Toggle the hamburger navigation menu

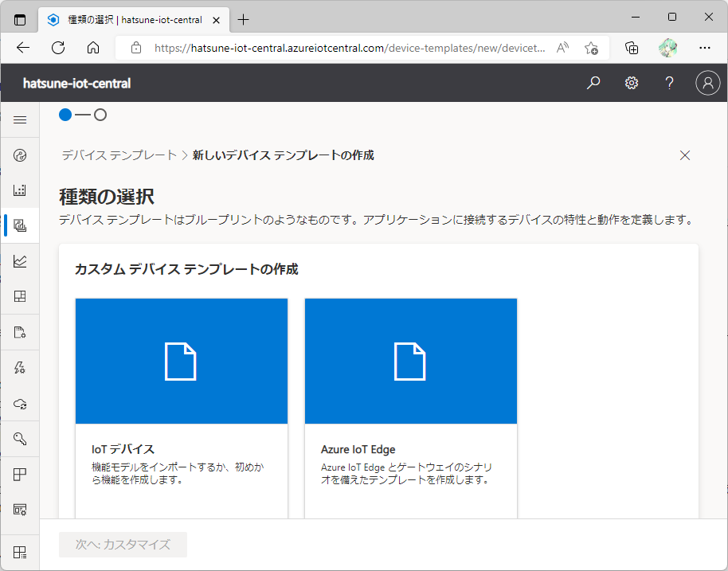coord(20,120)
